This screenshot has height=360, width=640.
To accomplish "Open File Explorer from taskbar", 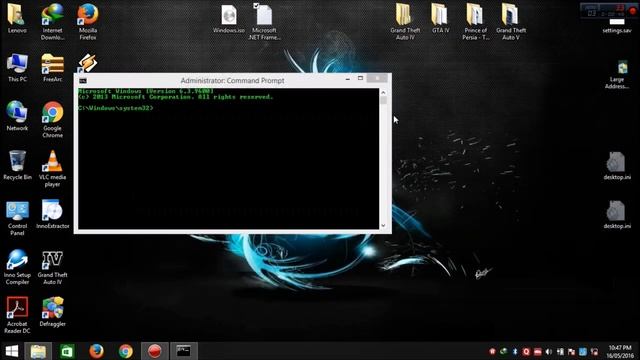I will pos(38,351).
